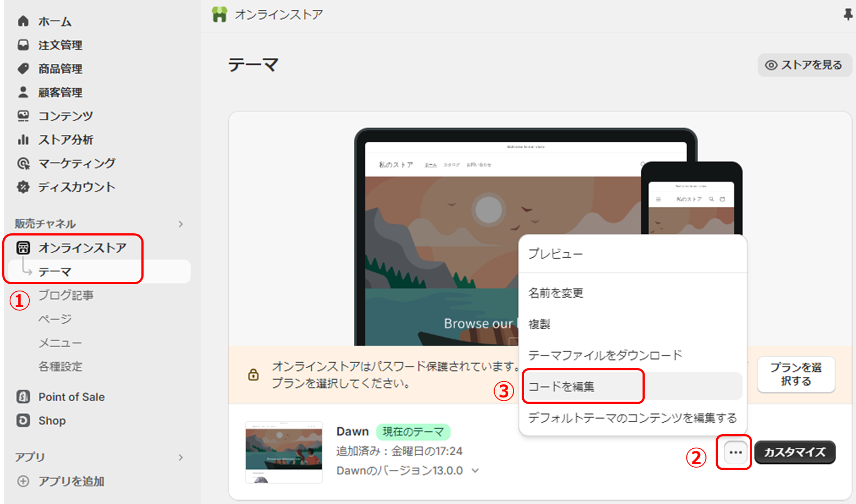The height and width of the screenshot is (504, 856).
Task: Click the 顧客管理 person icon
Action: pos(23,92)
